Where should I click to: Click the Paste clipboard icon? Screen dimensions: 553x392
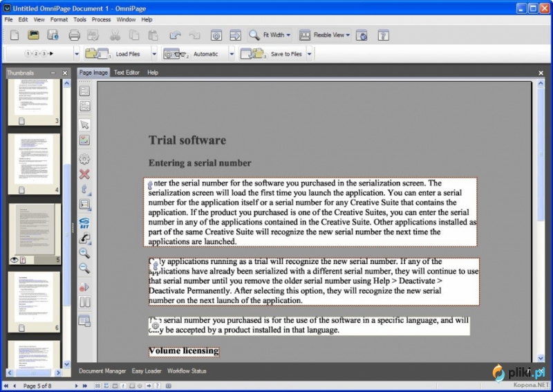coord(153,35)
